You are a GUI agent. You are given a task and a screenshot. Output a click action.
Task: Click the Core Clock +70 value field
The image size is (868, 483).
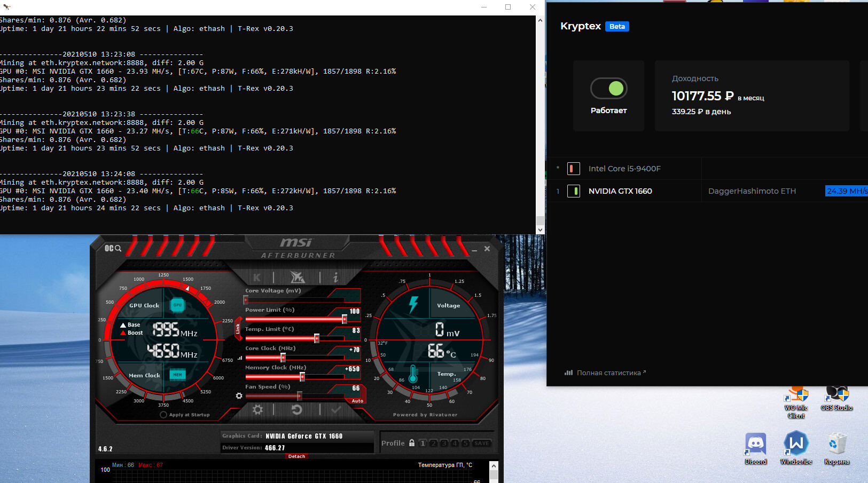[x=354, y=350]
